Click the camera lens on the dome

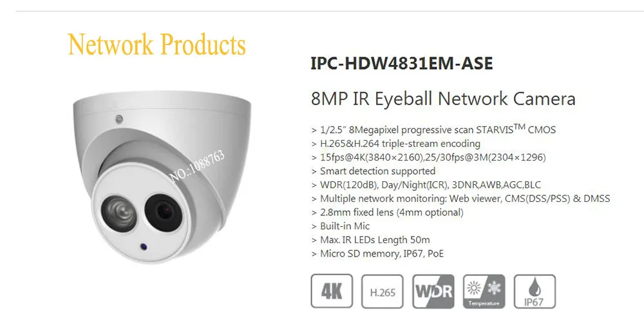163,213
